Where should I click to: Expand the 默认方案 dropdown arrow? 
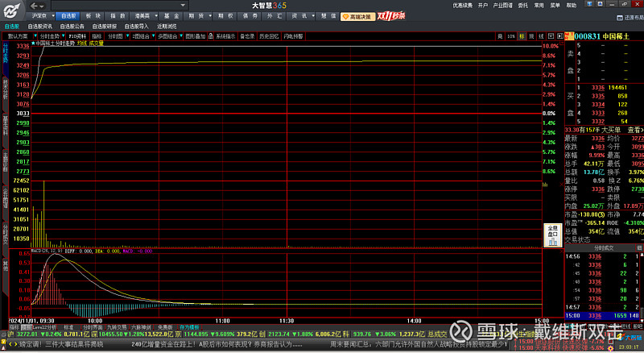[35, 36]
